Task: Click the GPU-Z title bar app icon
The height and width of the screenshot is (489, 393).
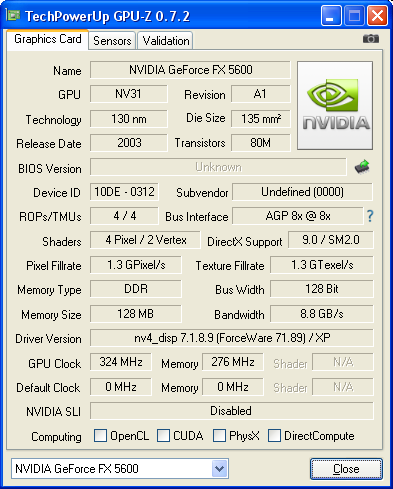Action: tap(13, 16)
